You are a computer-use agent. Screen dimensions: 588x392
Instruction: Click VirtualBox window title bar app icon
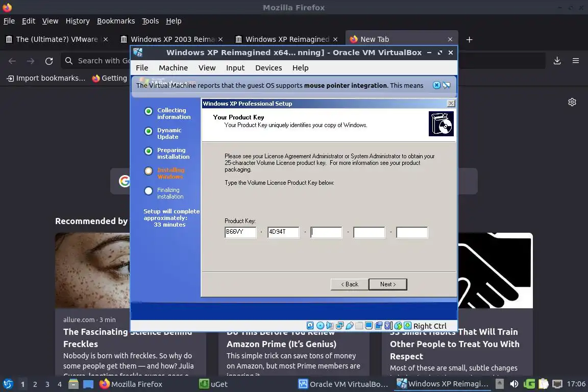(138, 53)
